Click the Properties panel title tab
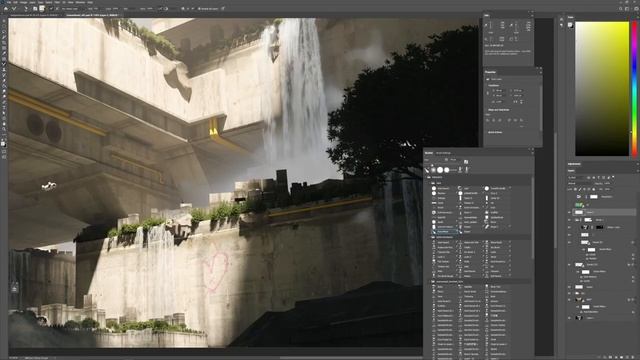The height and width of the screenshot is (360, 640). click(490, 72)
